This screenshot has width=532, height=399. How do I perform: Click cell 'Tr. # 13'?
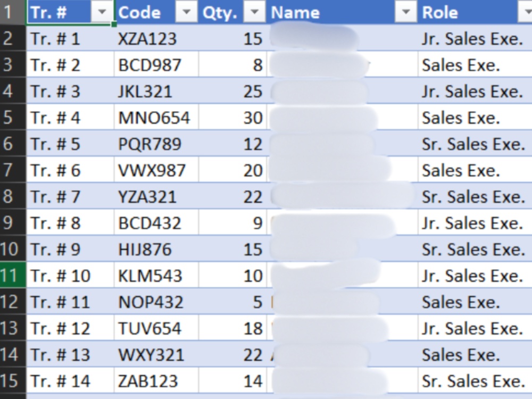click(70, 354)
